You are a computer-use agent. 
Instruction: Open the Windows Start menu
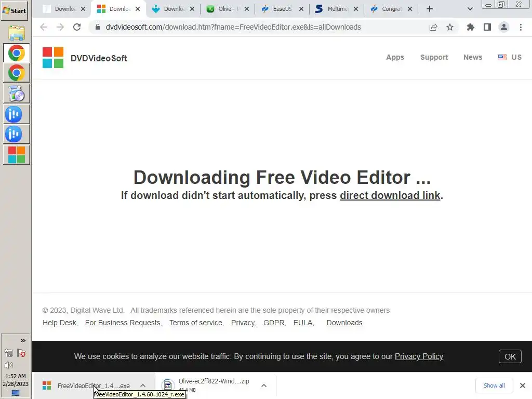(x=14, y=10)
